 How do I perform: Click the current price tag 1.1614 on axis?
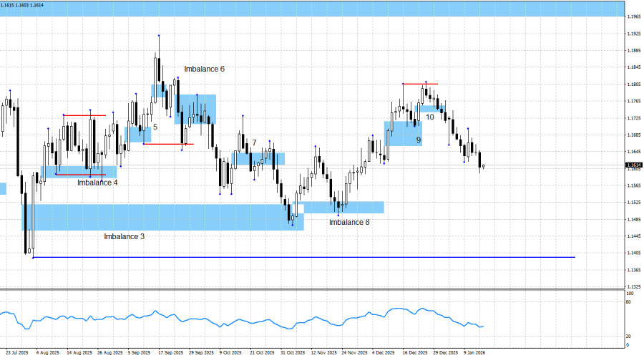click(633, 167)
